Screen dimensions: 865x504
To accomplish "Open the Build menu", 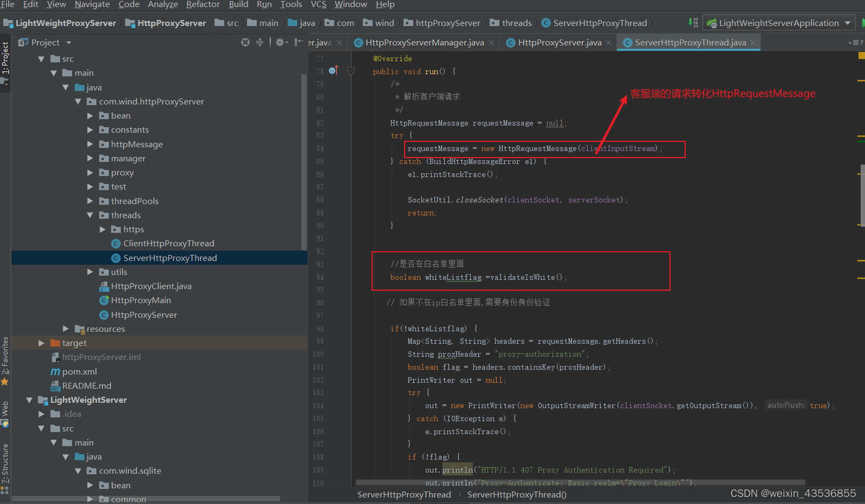I will pyautogui.click(x=238, y=4).
